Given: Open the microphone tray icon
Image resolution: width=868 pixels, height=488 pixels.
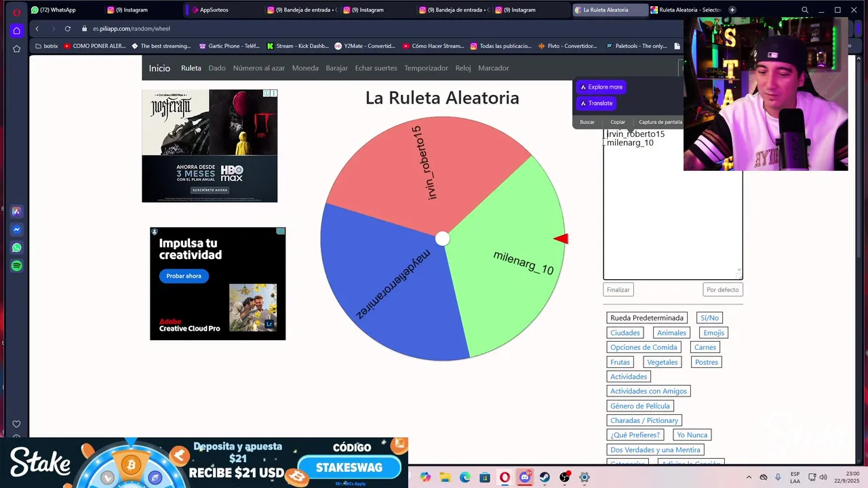Looking at the screenshot, I should [778, 477].
